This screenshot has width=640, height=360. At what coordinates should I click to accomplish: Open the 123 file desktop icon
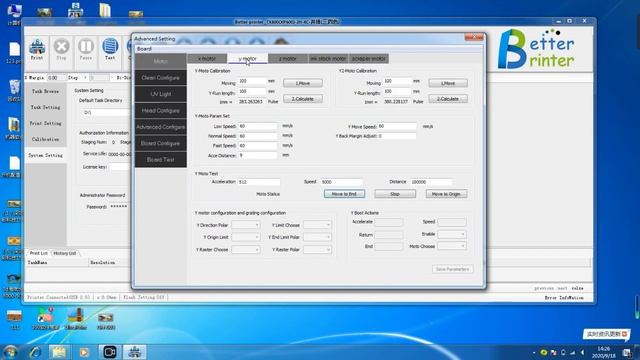(14, 52)
